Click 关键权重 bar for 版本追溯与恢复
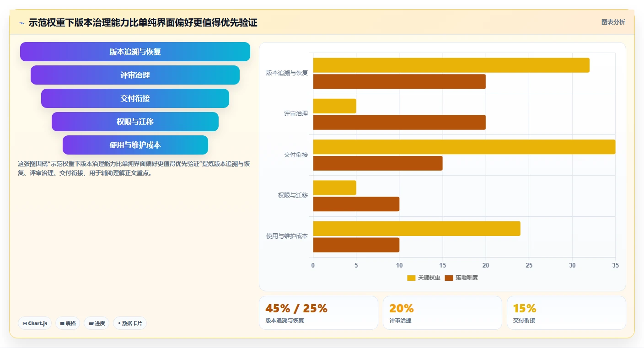The width and height of the screenshot is (644, 348). 451,65
